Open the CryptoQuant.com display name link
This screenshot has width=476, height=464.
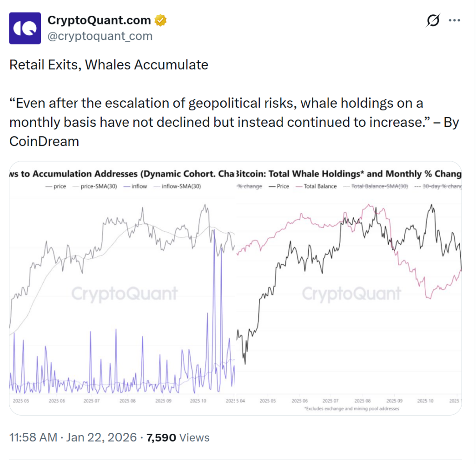tap(99, 21)
